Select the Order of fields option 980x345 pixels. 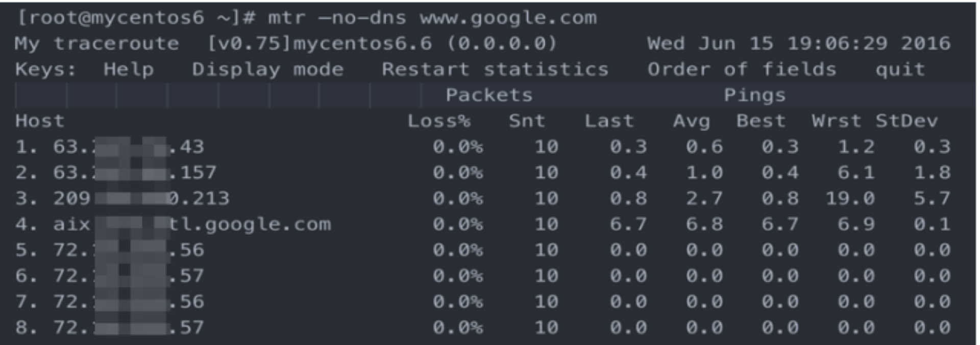click(742, 70)
